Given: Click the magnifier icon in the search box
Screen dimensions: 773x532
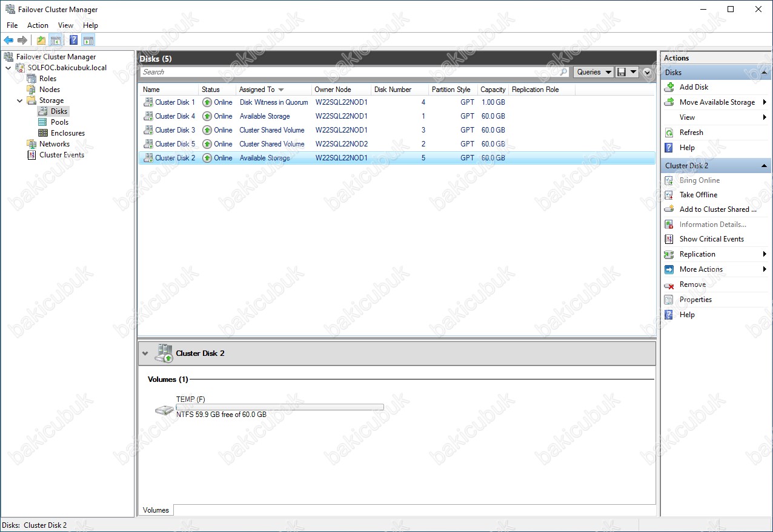Looking at the screenshot, I should [563, 72].
